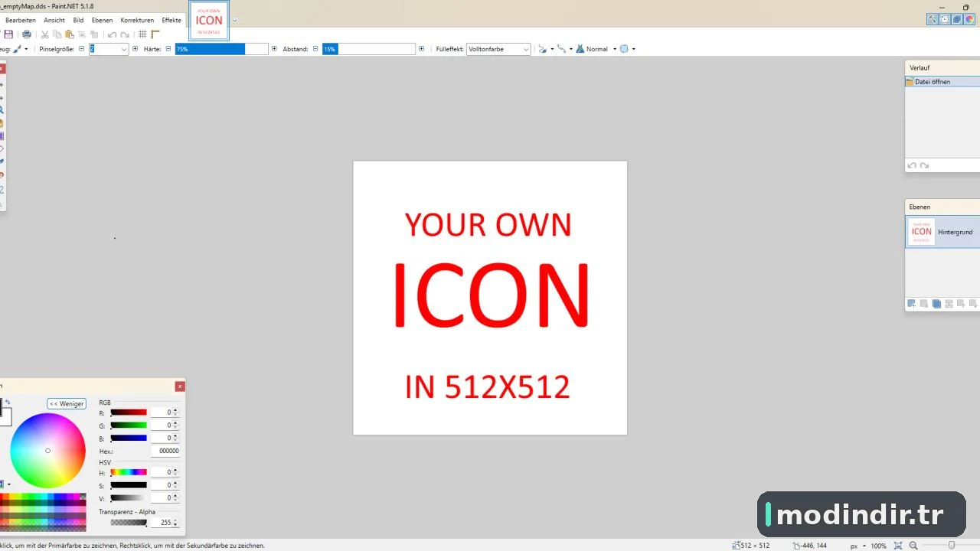
Task: Decrease Pinselgröße with the minus button
Action: [x=82, y=49]
